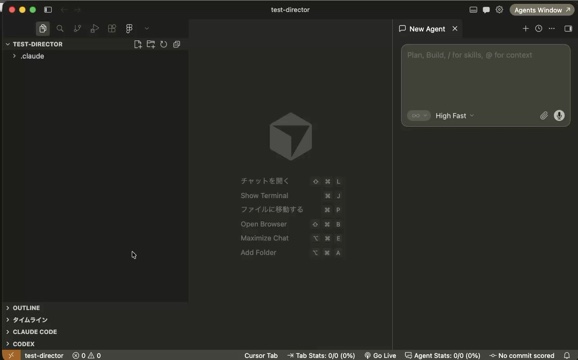This screenshot has height=360, width=578.
Task: Open the agent mode infinity dropdown
Action: [x=419, y=116]
